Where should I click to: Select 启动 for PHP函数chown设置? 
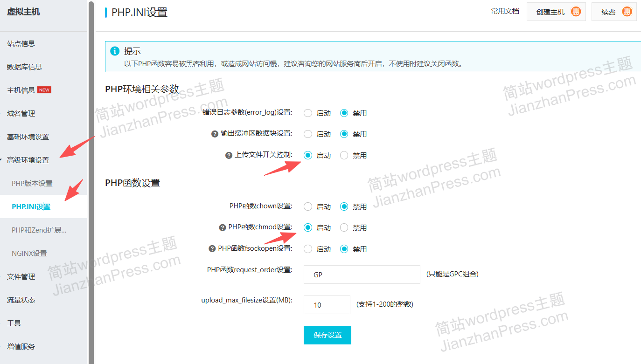coord(308,206)
